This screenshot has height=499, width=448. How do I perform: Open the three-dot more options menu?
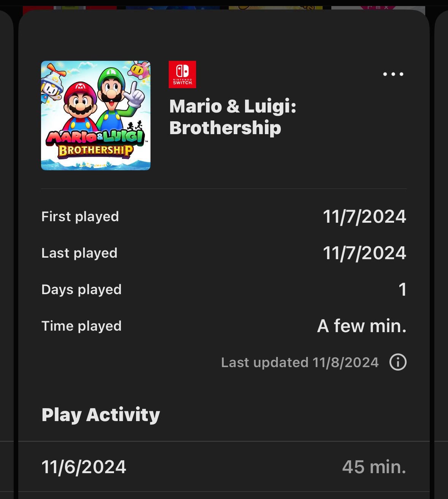click(393, 74)
